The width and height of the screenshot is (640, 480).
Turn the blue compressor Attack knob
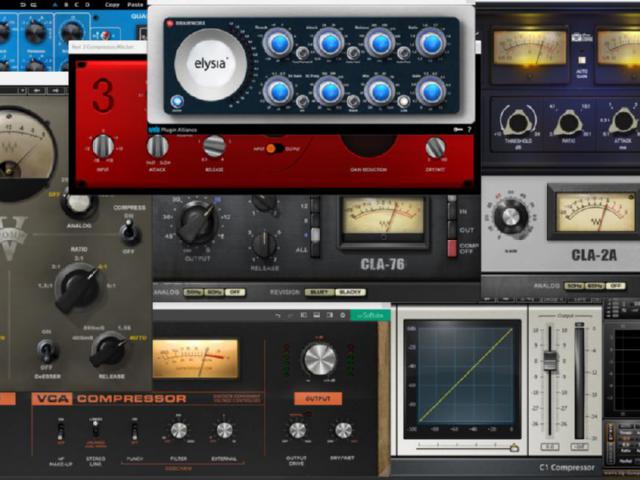click(x=623, y=120)
